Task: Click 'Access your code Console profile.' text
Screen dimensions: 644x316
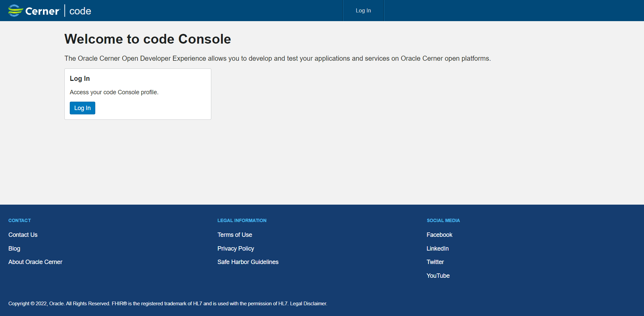Action: (114, 92)
